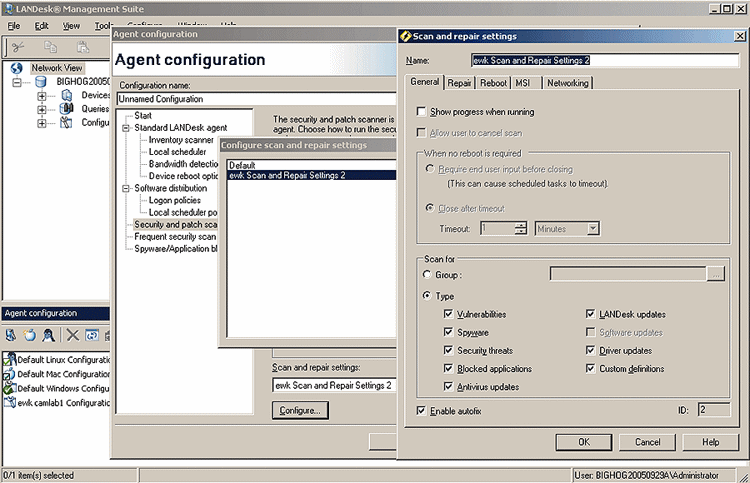
Task: Click the Network View globe icon
Action: coord(16,68)
